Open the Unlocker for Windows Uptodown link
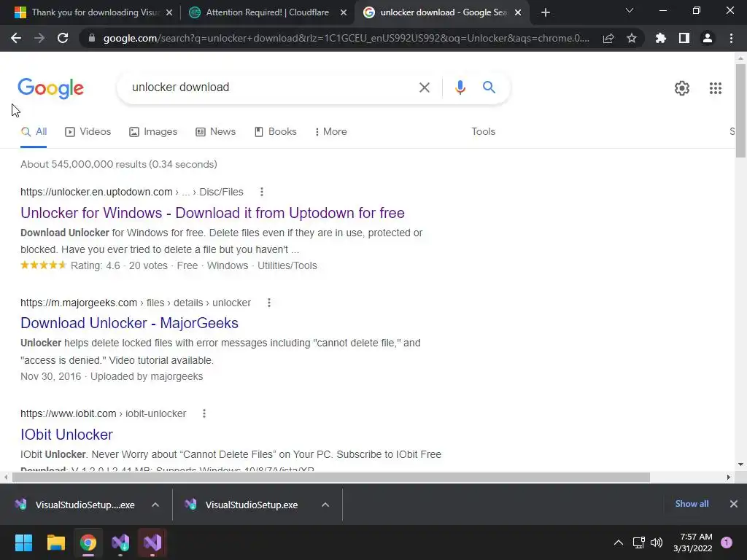 click(x=212, y=213)
